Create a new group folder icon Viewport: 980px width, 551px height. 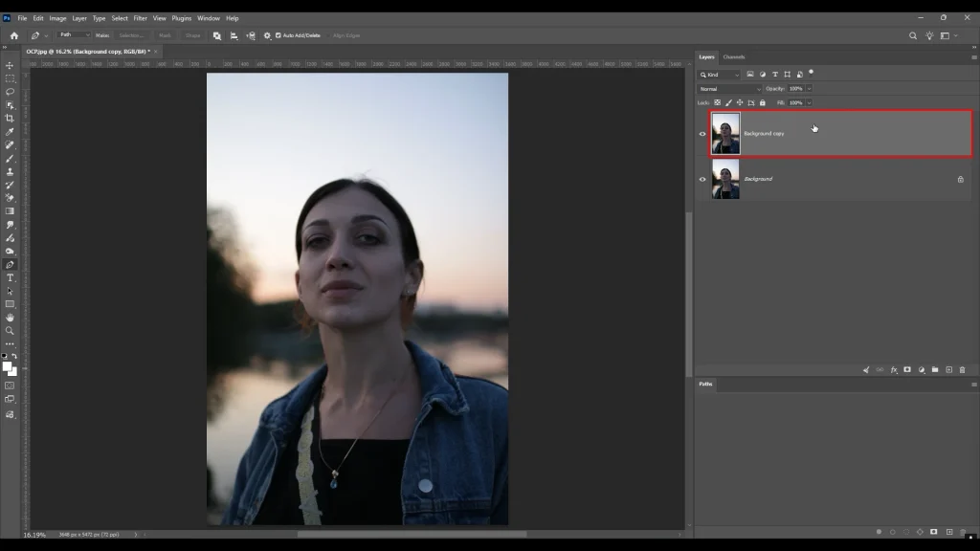tap(935, 370)
